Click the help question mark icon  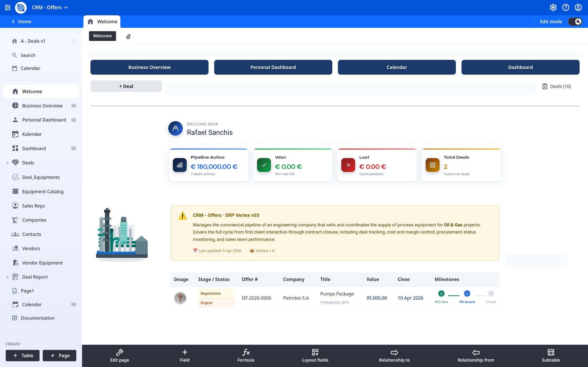point(566,8)
